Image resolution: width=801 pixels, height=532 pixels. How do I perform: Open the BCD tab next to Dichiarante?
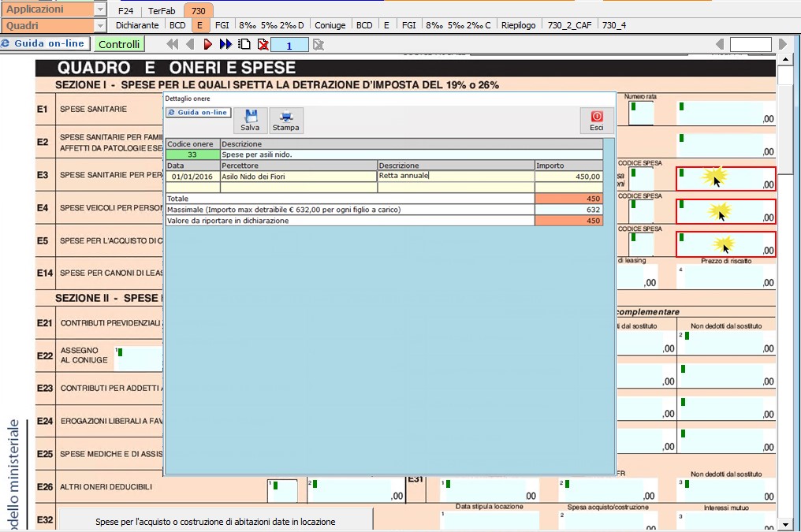tap(177, 25)
